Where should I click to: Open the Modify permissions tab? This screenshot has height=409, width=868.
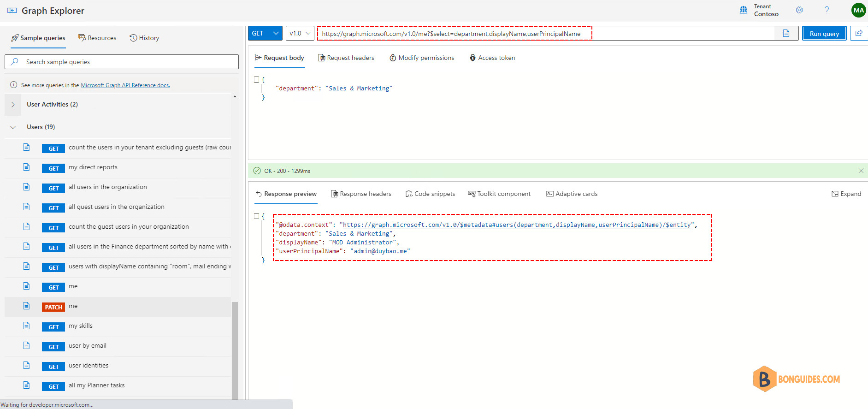click(x=422, y=58)
